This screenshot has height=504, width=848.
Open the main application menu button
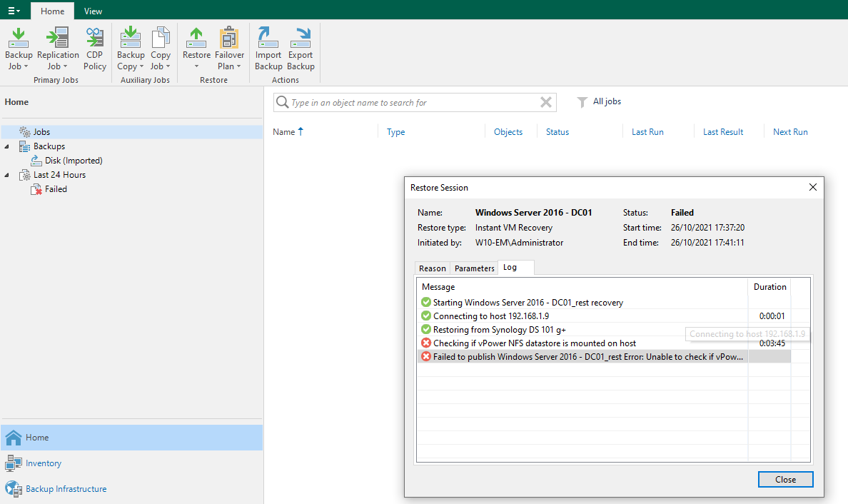14,11
